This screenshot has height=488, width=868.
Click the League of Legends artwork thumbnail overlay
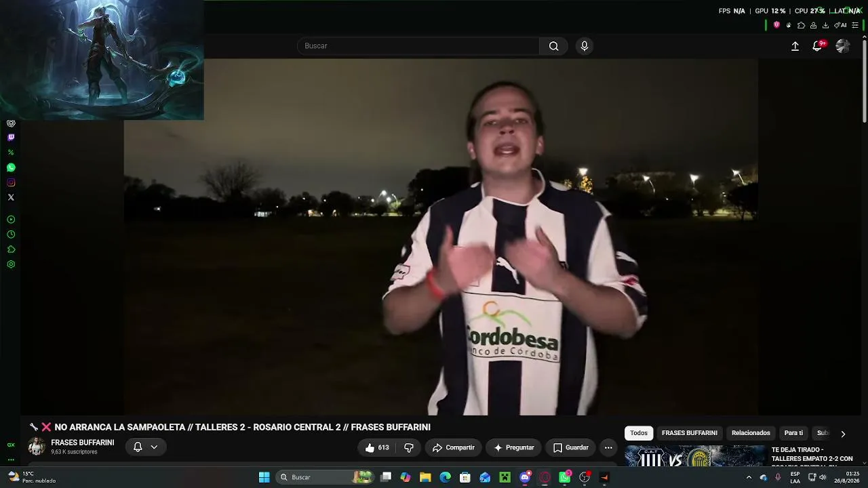click(102, 60)
